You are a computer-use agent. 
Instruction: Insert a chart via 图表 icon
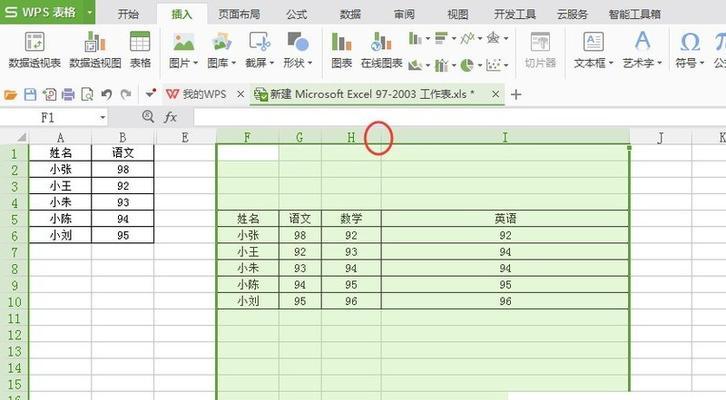pyautogui.click(x=342, y=50)
